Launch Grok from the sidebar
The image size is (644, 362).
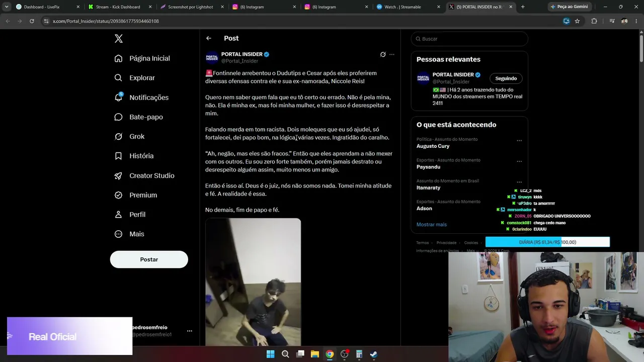[129, 137]
